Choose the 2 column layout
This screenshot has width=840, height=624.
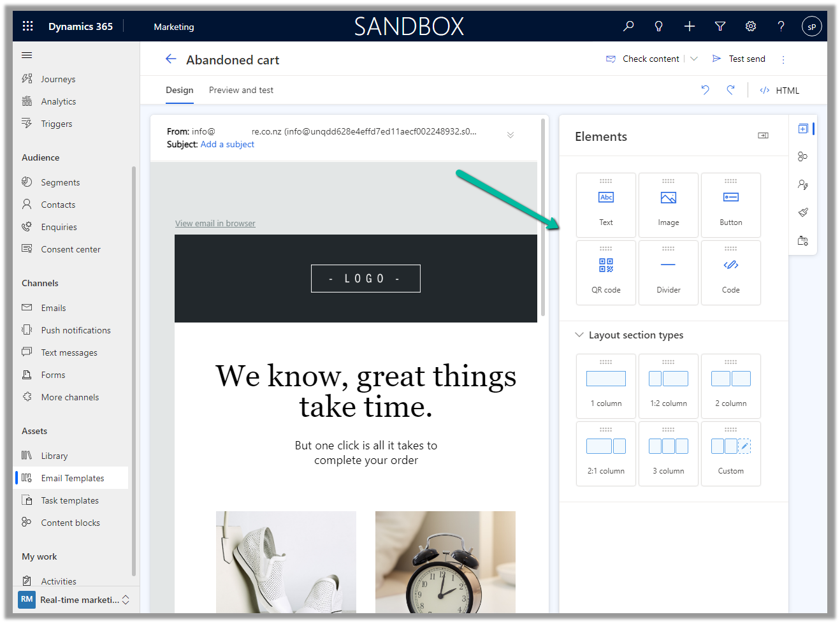731,386
